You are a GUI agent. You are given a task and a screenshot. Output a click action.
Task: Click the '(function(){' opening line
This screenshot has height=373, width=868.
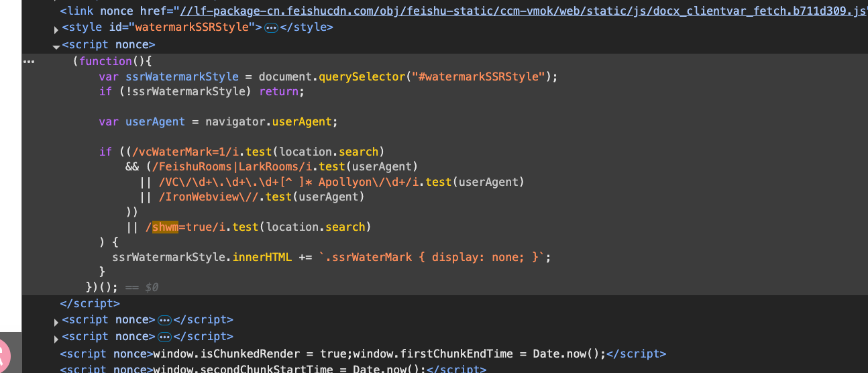pyautogui.click(x=113, y=61)
